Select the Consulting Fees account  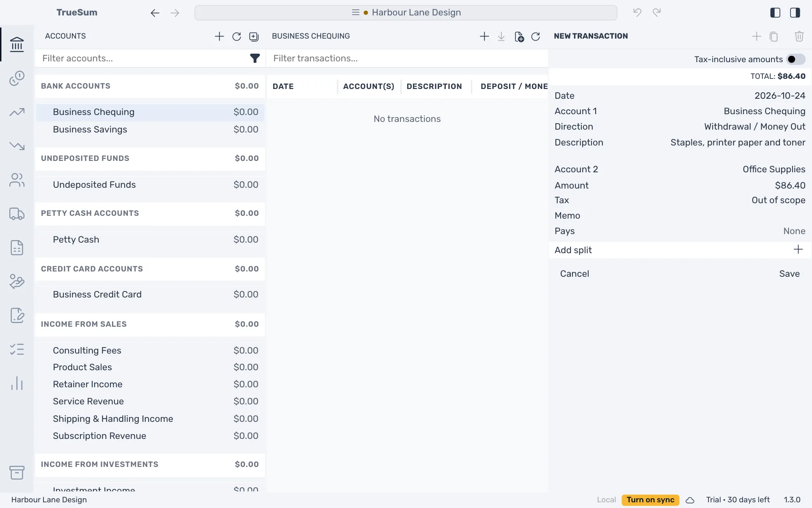tap(150, 351)
